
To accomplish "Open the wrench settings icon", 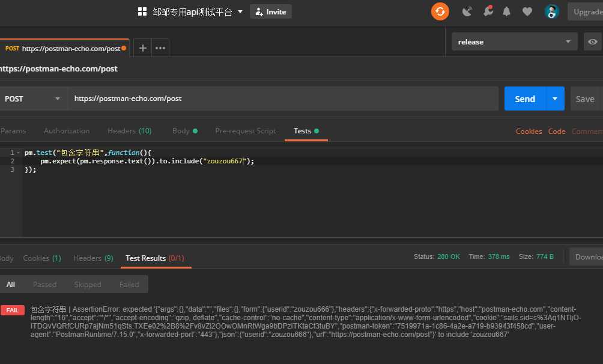I will 488,11.
